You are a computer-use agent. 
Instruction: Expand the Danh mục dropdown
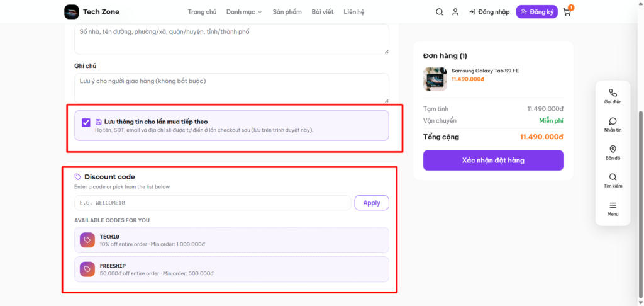[x=244, y=12]
